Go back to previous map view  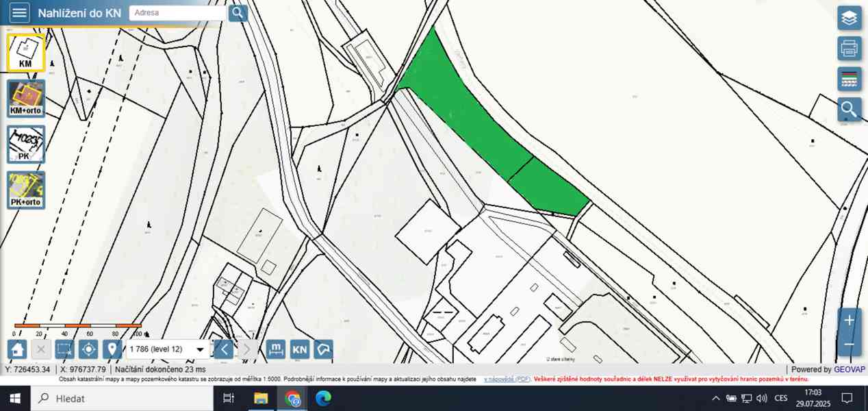point(224,349)
